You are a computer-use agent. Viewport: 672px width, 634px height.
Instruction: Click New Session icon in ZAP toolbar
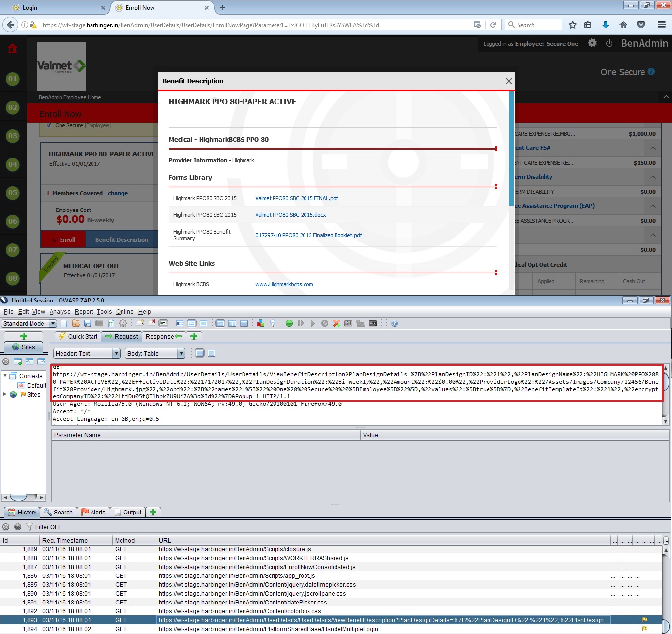pyautogui.click(x=64, y=323)
